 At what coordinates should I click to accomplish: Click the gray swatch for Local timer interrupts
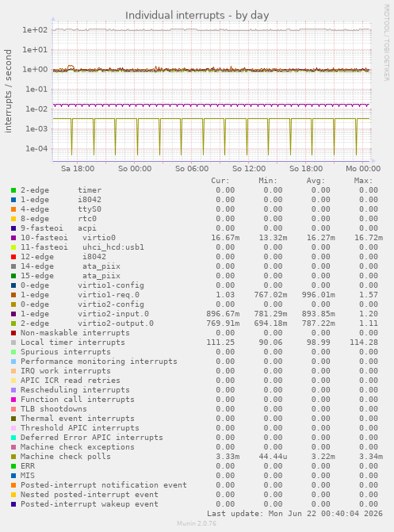click(13, 343)
